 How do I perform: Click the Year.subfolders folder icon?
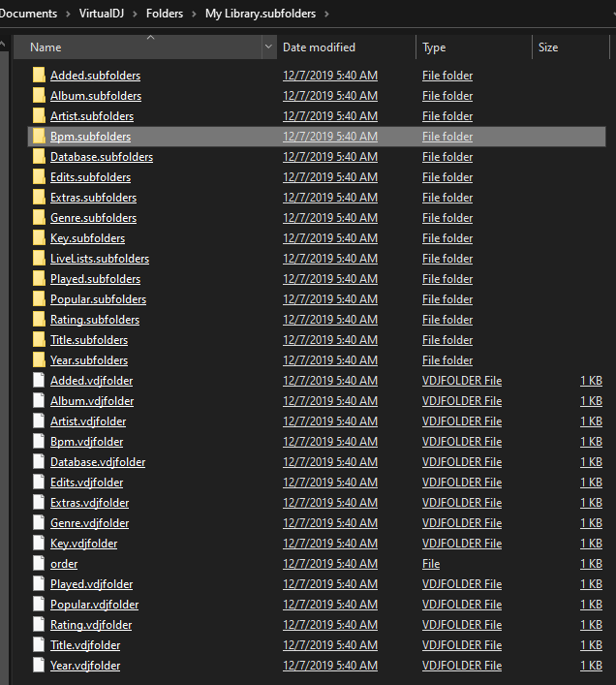(39, 360)
